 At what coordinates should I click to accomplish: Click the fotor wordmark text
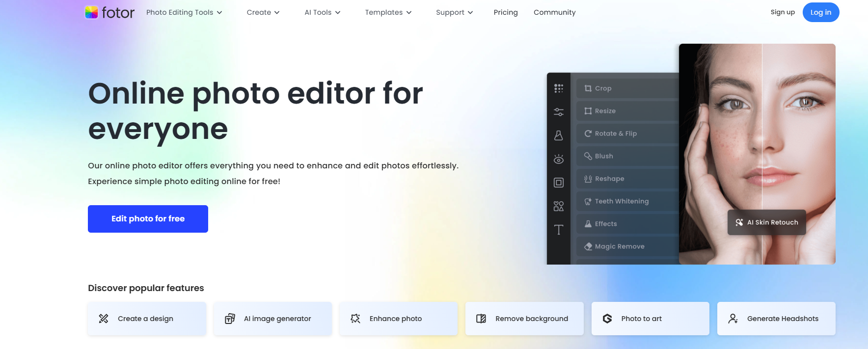(118, 13)
